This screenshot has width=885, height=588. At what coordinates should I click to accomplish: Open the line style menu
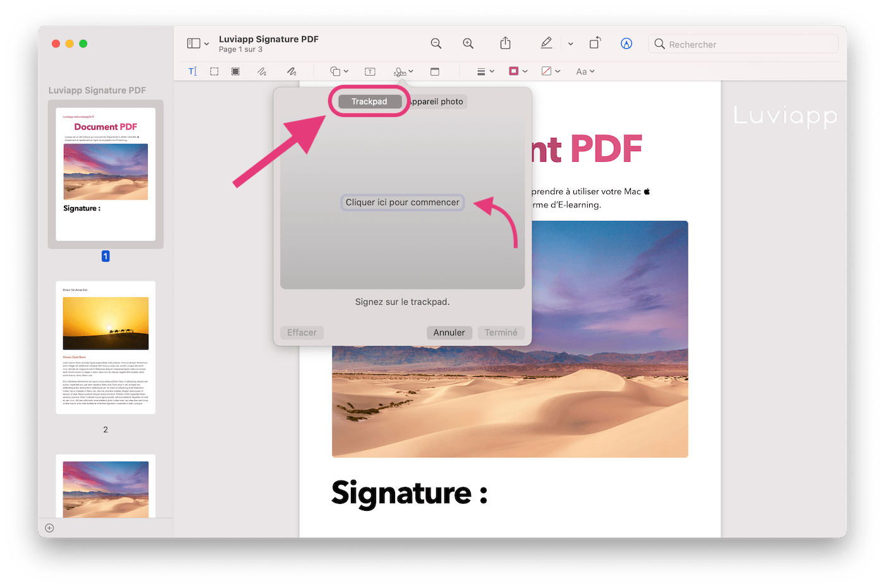pos(485,71)
